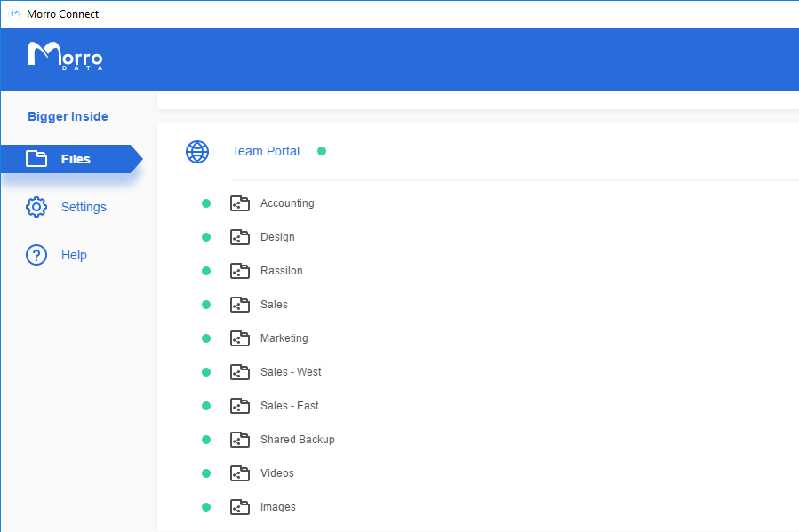Select the Marketing share name

[284, 338]
